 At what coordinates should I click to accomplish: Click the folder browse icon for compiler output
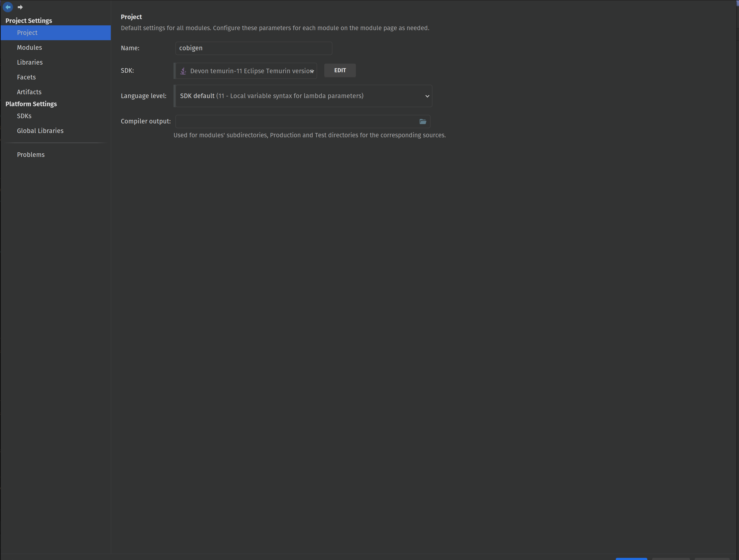tap(423, 121)
